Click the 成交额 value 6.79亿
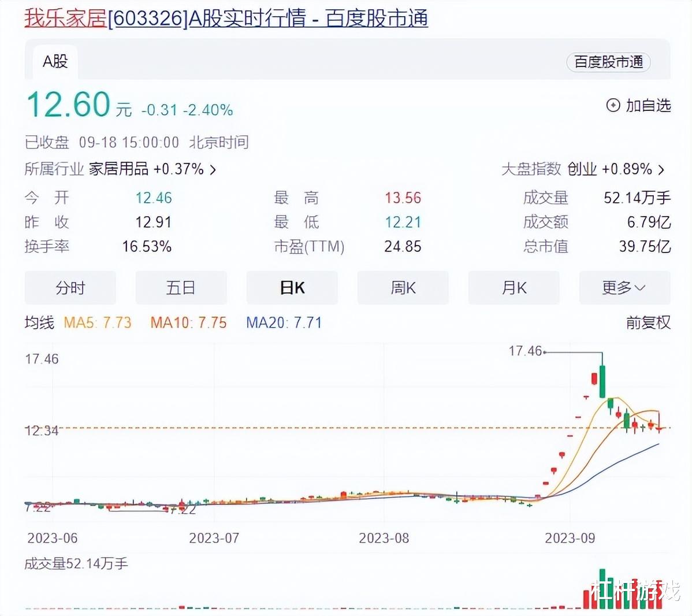 pyautogui.click(x=649, y=222)
